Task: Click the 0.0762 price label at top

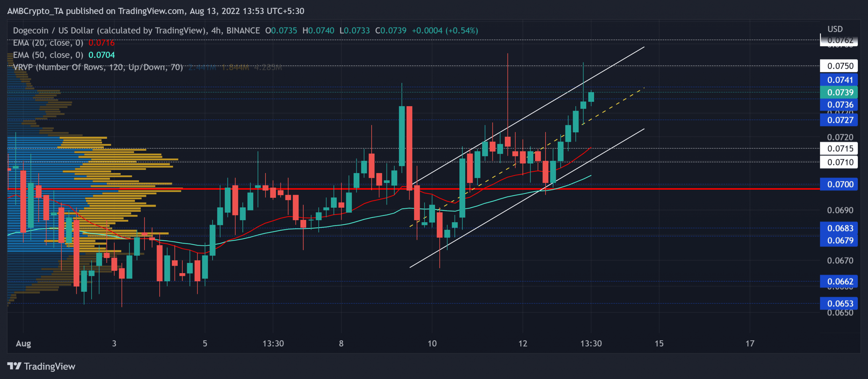Action: tap(839, 40)
